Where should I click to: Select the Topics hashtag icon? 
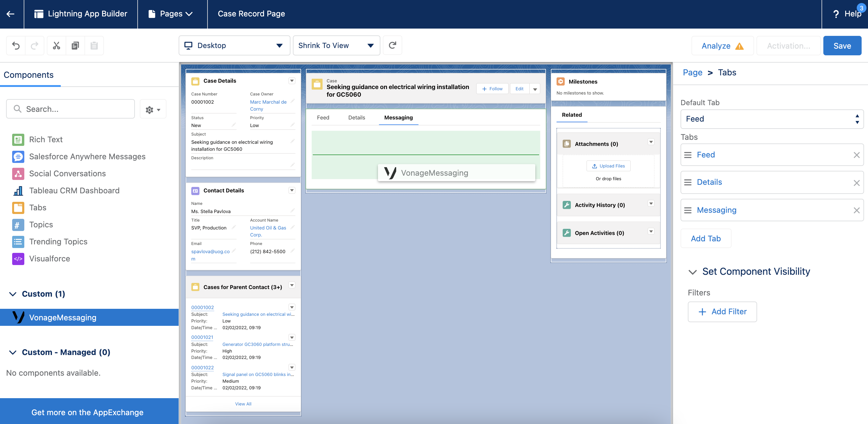click(18, 225)
